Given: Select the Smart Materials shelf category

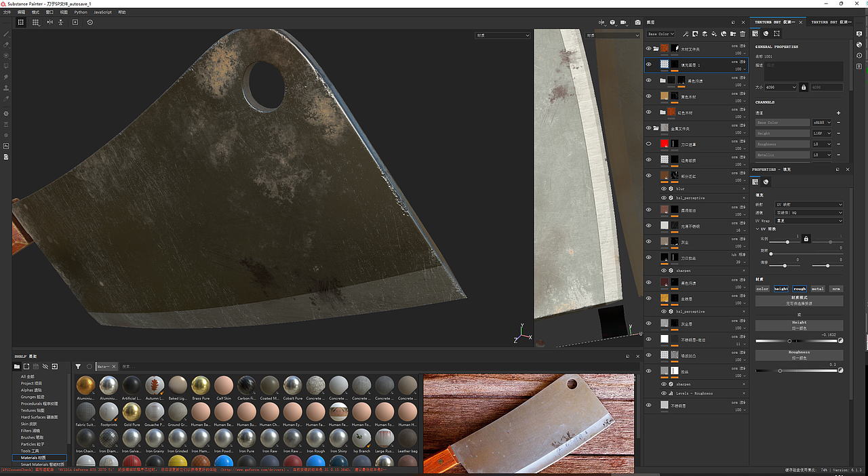Looking at the screenshot, I should (43, 464).
